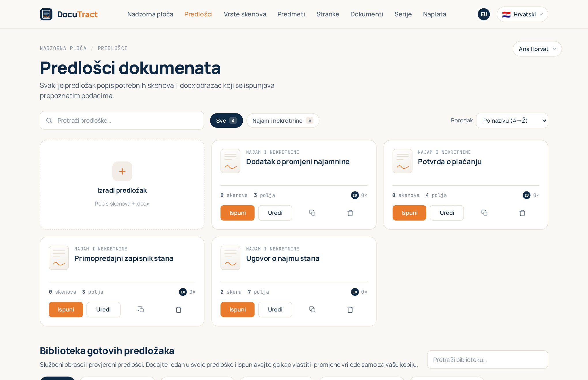Screen dimensions: 588x380
Task: Go to Serije in the navigation
Action: [403, 14]
